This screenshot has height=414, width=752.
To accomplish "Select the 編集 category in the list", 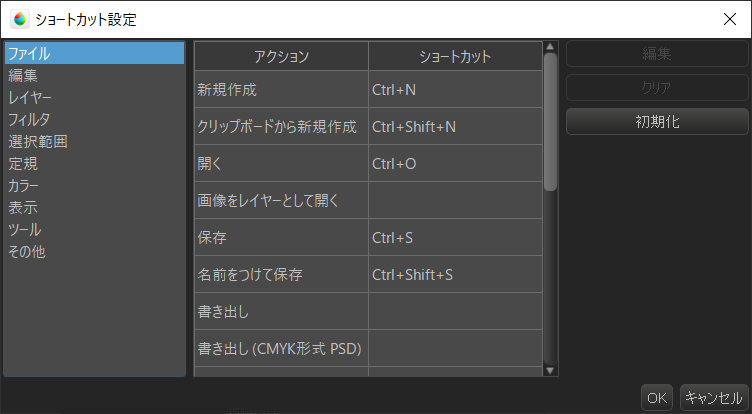I will click(x=94, y=75).
